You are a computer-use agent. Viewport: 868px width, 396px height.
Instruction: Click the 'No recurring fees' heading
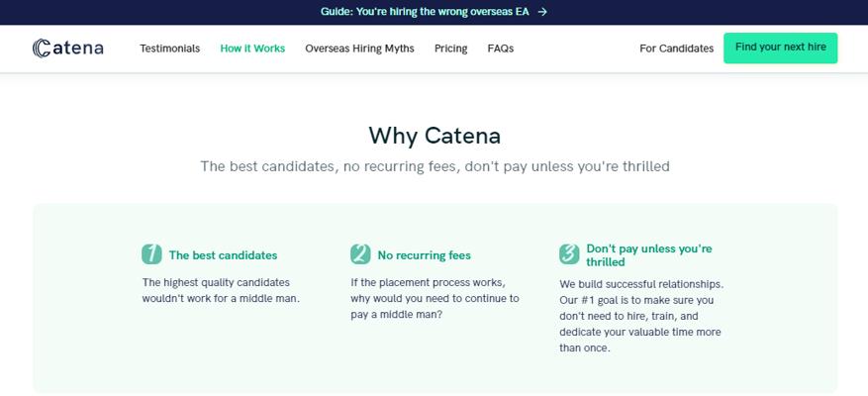pyautogui.click(x=424, y=255)
